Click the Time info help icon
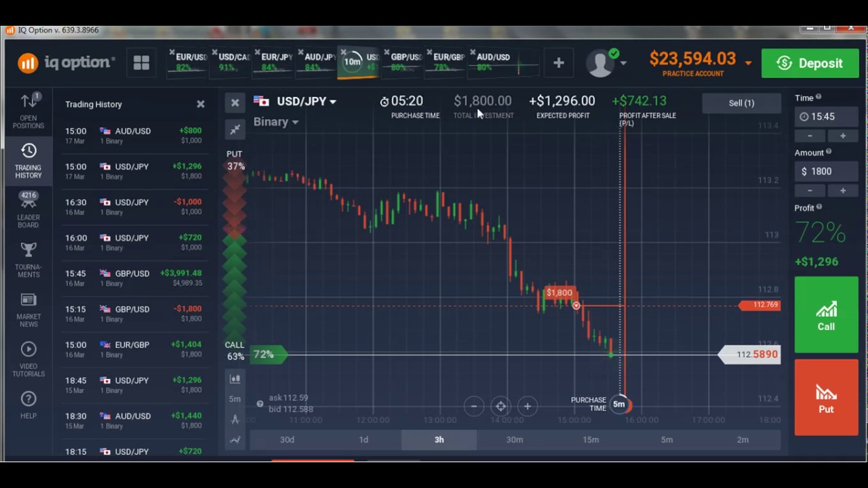Screen dimensions: 868x488 [818, 98]
